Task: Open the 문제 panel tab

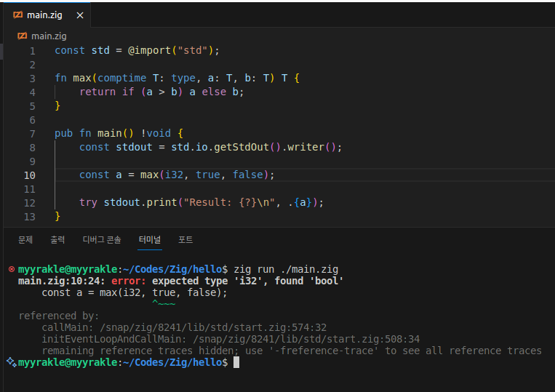Action: [x=25, y=239]
